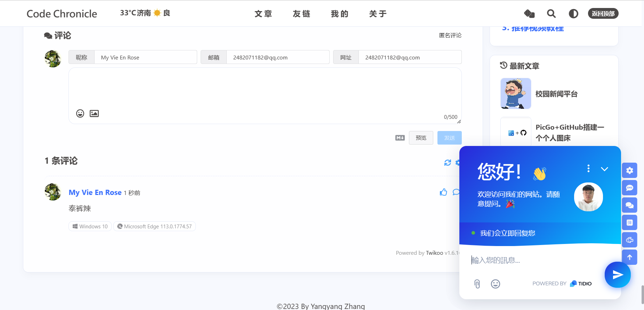This screenshot has width=644, height=310.
Task: Open the Twikoo link in footer
Action: (434, 253)
